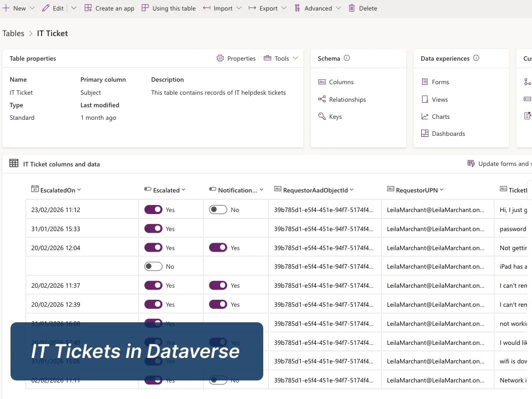Expand the Export dropdown chevron
The height and width of the screenshot is (399, 532).
pos(284,8)
